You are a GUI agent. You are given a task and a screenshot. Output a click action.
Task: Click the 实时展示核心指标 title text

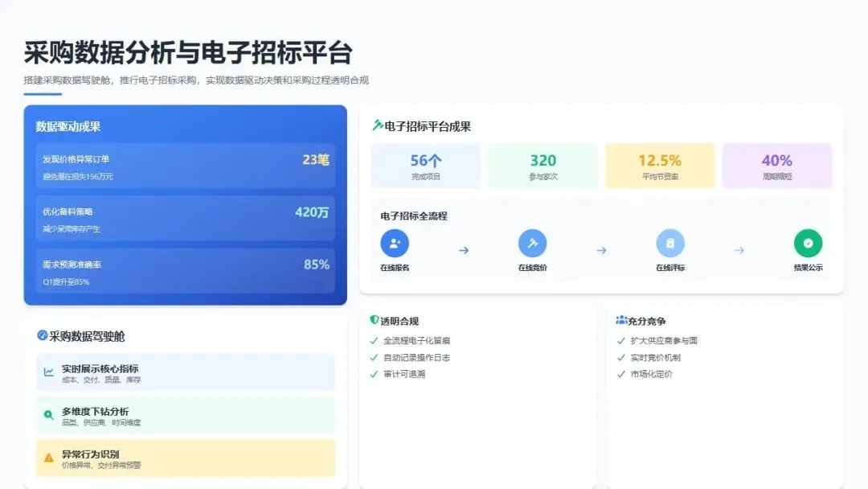[x=100, y=369]
